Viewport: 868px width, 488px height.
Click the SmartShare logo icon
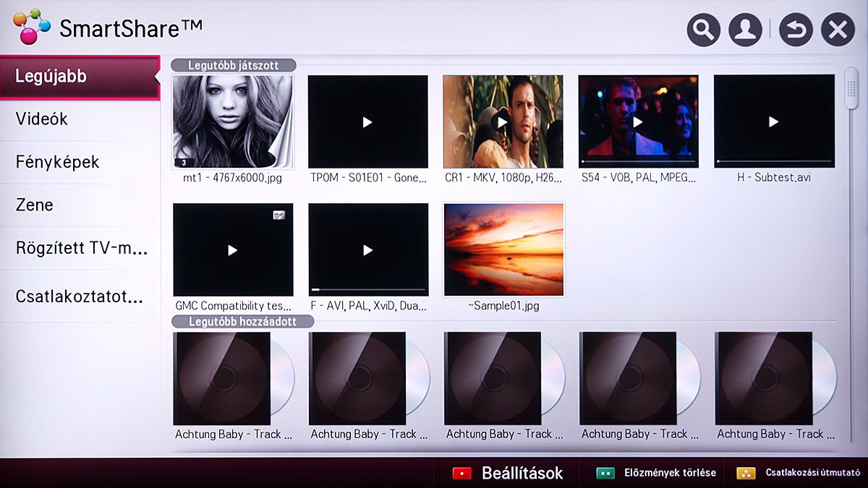pyautogui.click(x=31, y=27)
